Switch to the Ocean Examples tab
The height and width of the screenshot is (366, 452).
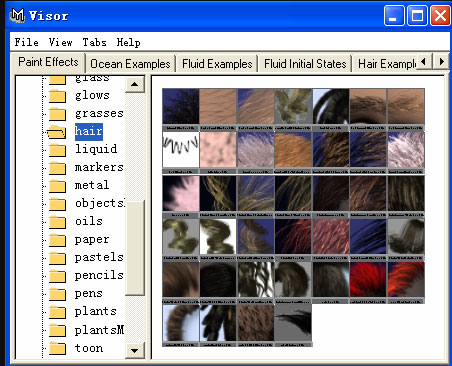pos(130,64)
